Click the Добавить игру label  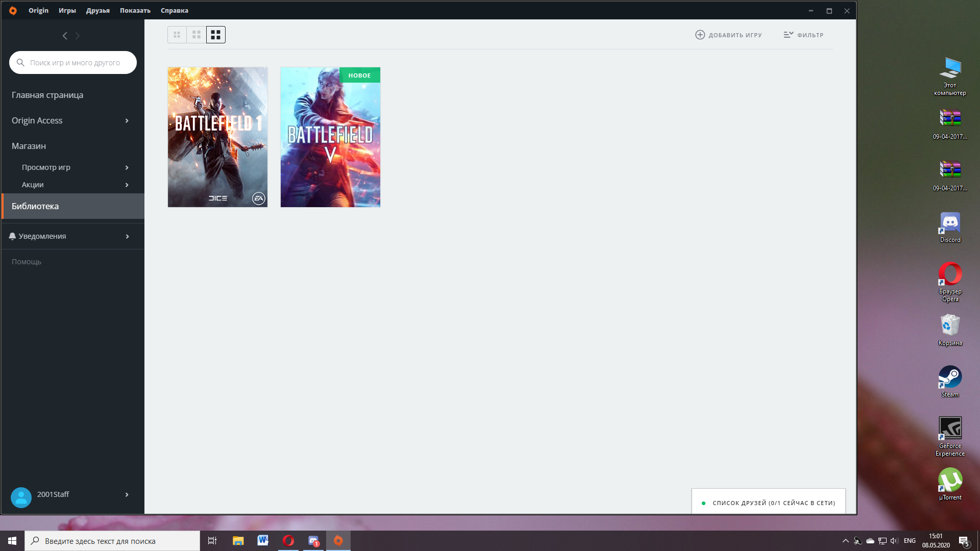735,35
